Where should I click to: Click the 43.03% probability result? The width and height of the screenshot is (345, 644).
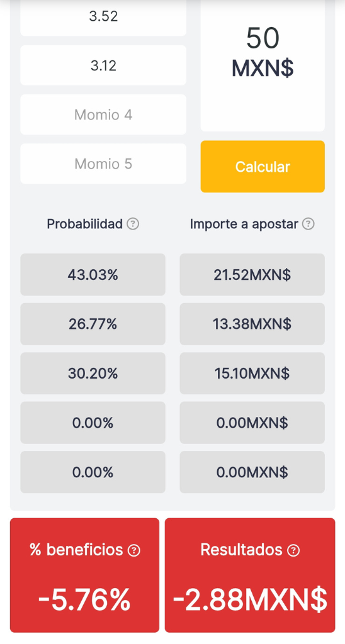(93, 275)
